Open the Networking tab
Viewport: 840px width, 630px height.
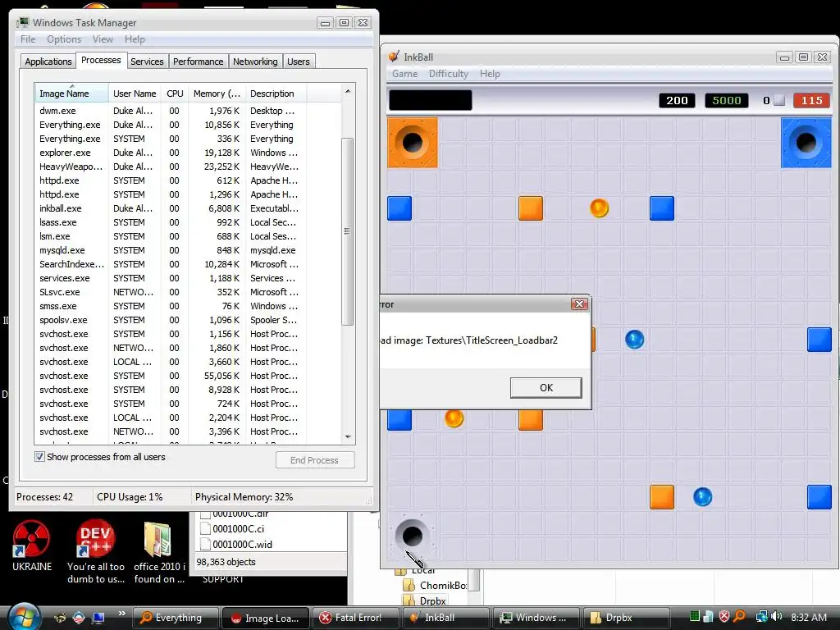pos(255,62)
